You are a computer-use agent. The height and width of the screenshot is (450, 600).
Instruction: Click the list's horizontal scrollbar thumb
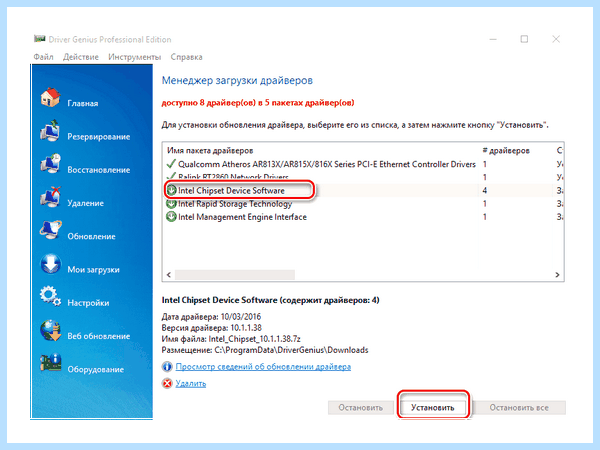coord(235,275)
